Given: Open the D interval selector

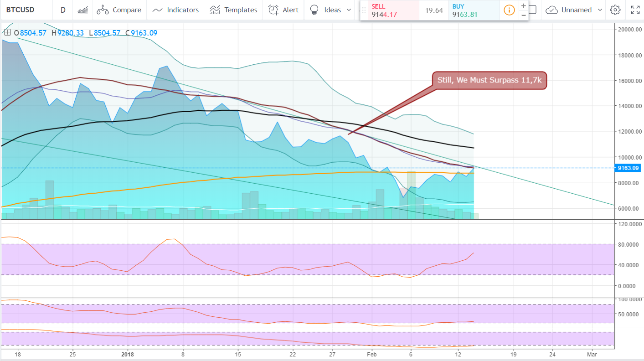Looking at the screenshot, I should [x=63, y=10].
